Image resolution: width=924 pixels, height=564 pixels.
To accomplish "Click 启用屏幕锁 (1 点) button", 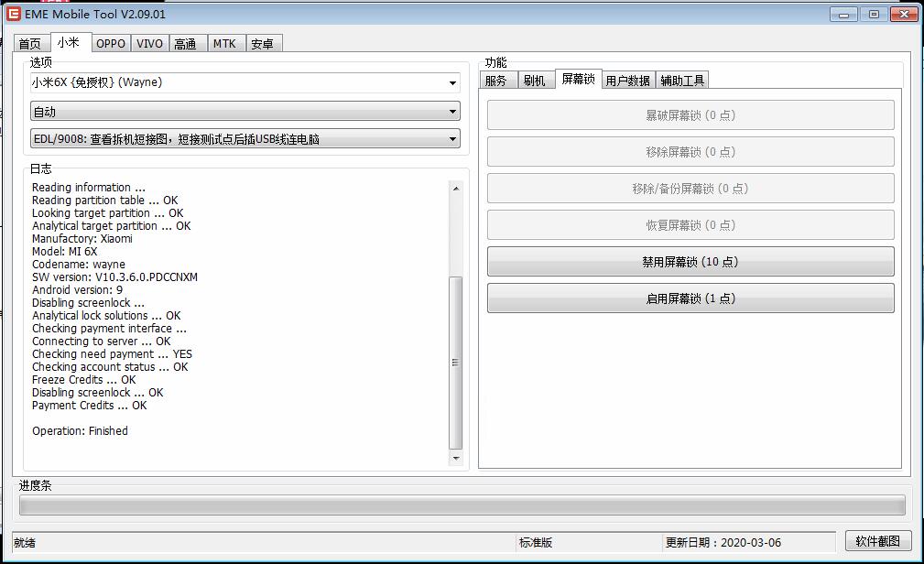I will (x=690, y=298).
